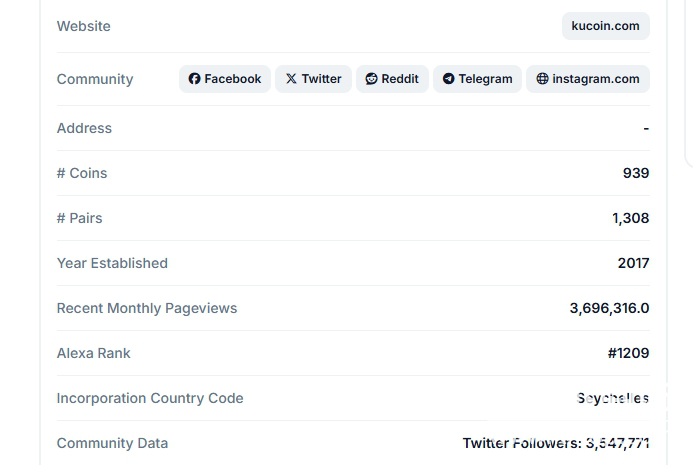Screen dimensions: 693x465
Task: Click the Twitter Followers community data text
Action: [x=555, y=443]
